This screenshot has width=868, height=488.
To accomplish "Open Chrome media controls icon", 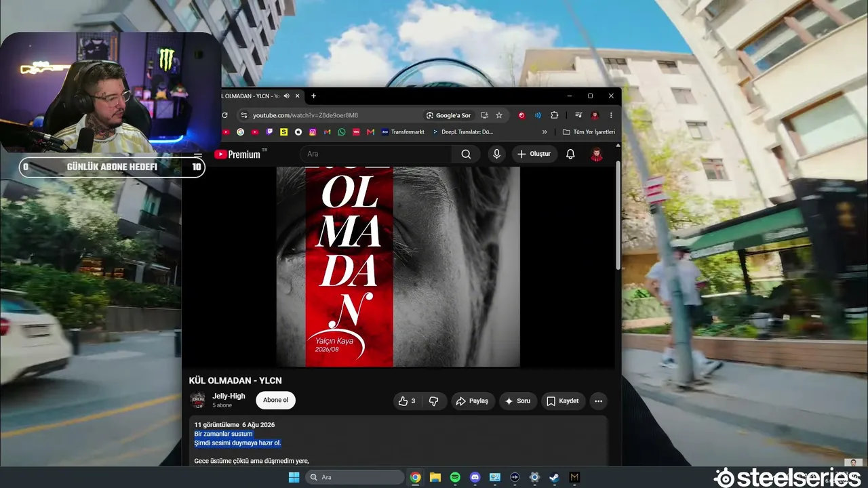I will click(x=578, y=115).
